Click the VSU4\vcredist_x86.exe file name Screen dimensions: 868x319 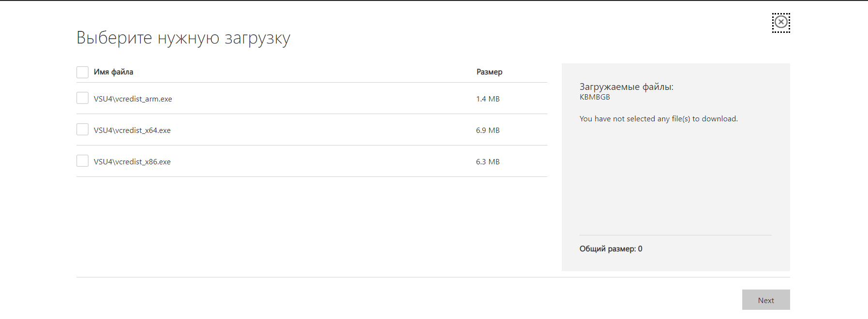pos(132,162)
